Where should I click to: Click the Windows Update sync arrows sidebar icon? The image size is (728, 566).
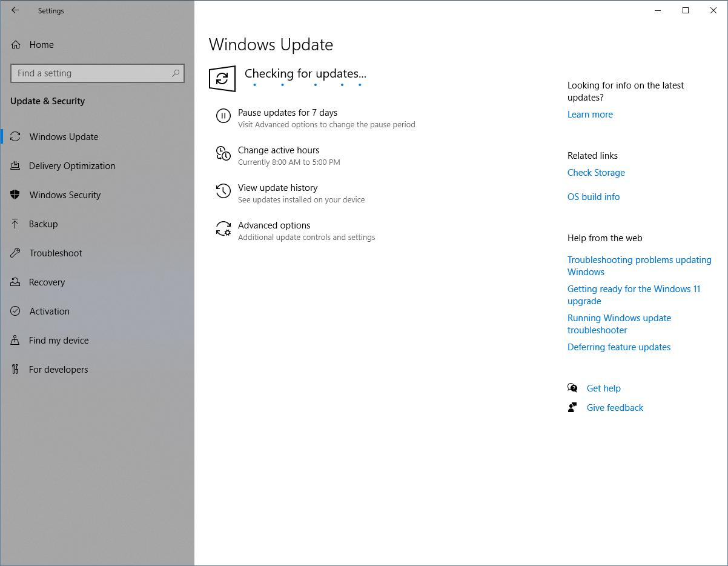(16, 136)
